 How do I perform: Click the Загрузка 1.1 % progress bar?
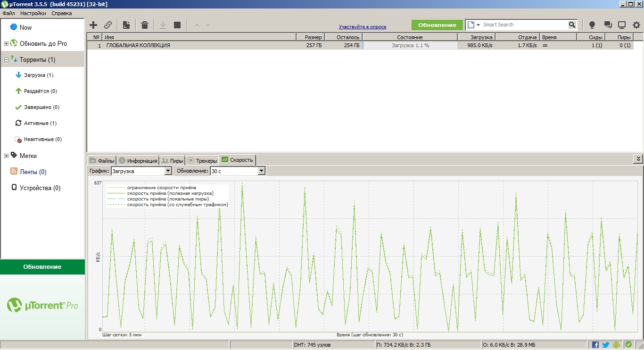click(410, 45)
